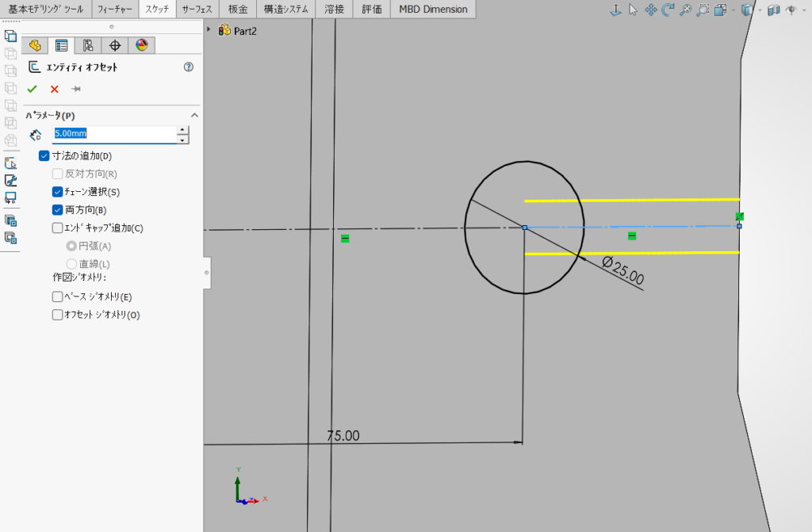Screen dimensions: 812x532
Task: Enable the エンド キャップ追加 checkbox
Action: pos(57,228)
